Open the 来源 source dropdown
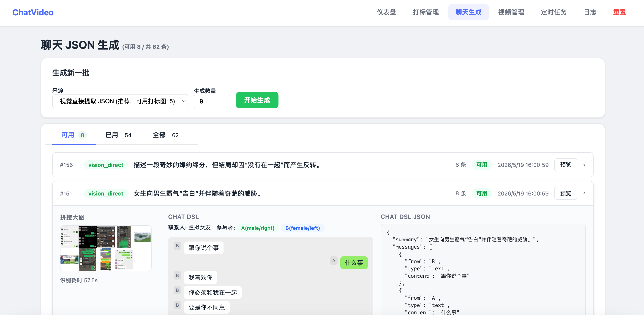644x315 pixels. [x=120, y=101]
